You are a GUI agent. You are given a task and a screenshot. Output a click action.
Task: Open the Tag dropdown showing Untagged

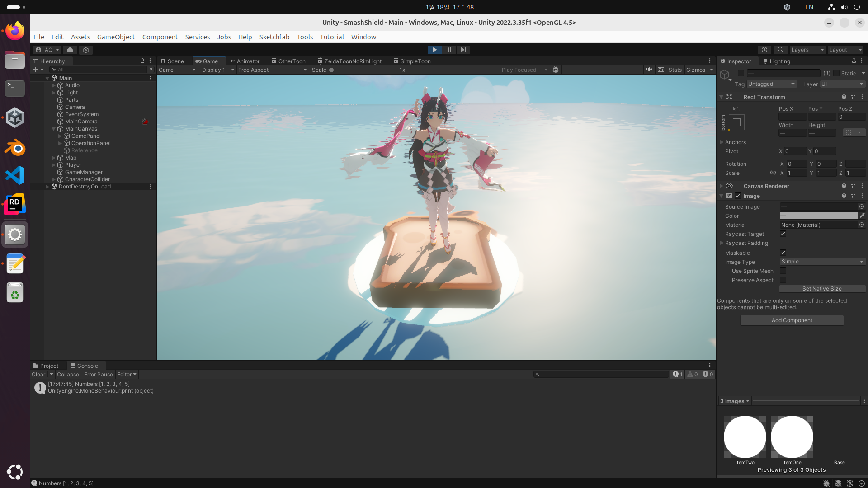tap(771, 84)
